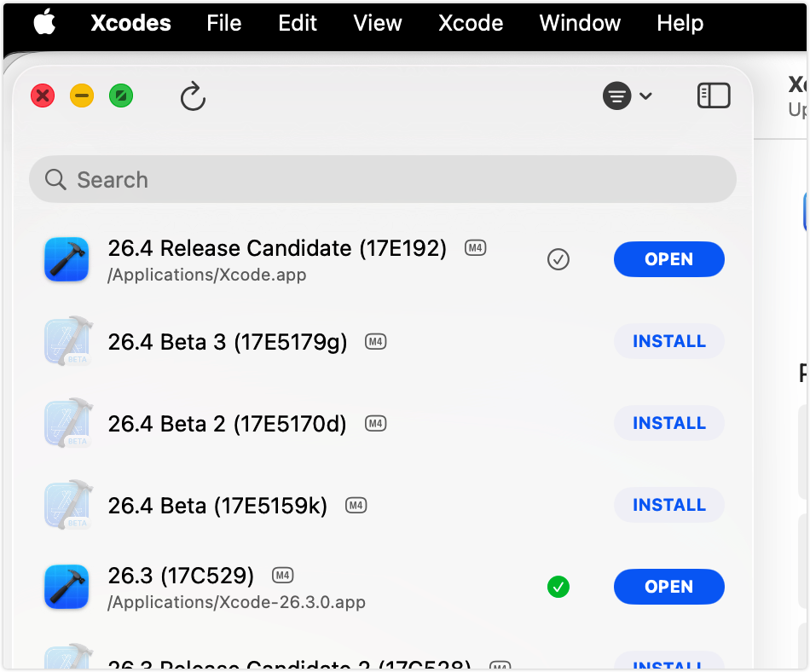Install Xcode 26.4 Beta 2
The width and height of the screenshot is (810, 672).
click(x=668, y=423)
